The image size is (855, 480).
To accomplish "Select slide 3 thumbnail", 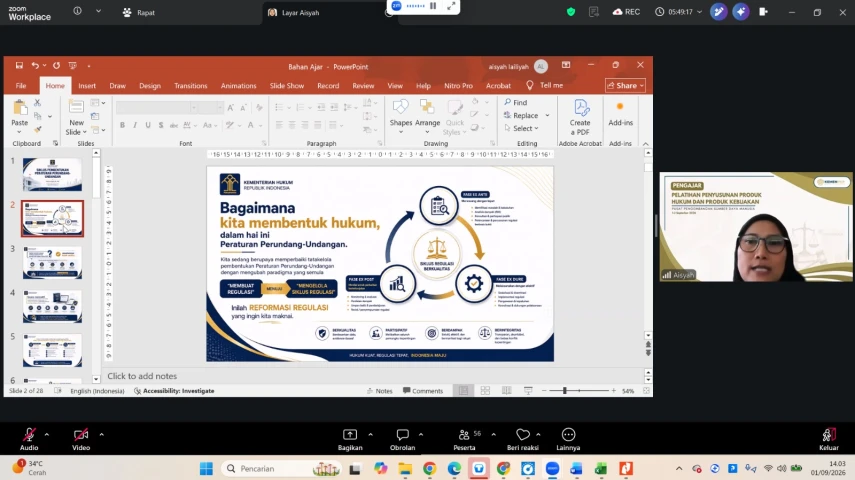I will tap(52, 262).
